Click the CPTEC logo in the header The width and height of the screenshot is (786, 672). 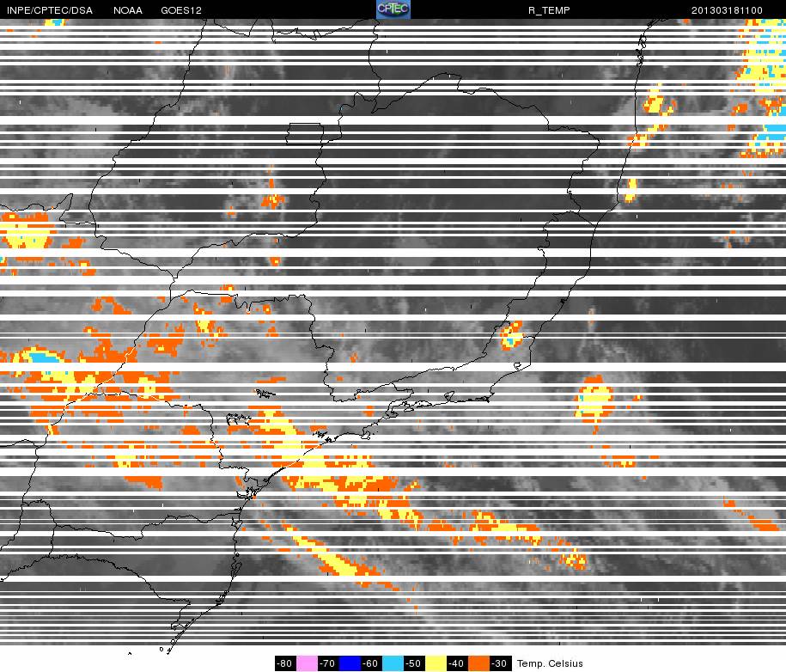coord(393,9)
